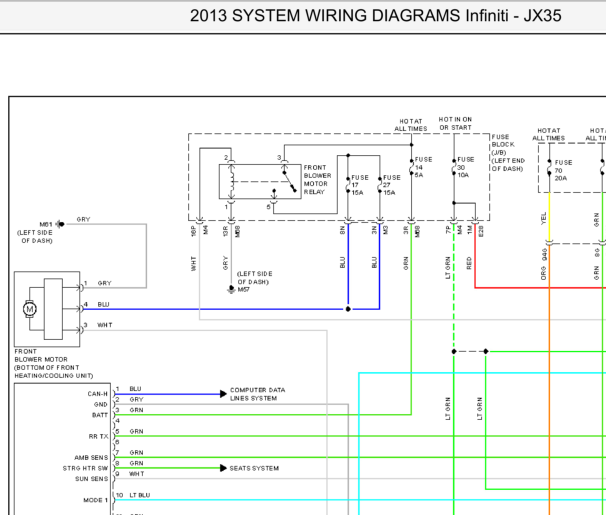Click the 7P connector terminal label

[x=448, y=230]
